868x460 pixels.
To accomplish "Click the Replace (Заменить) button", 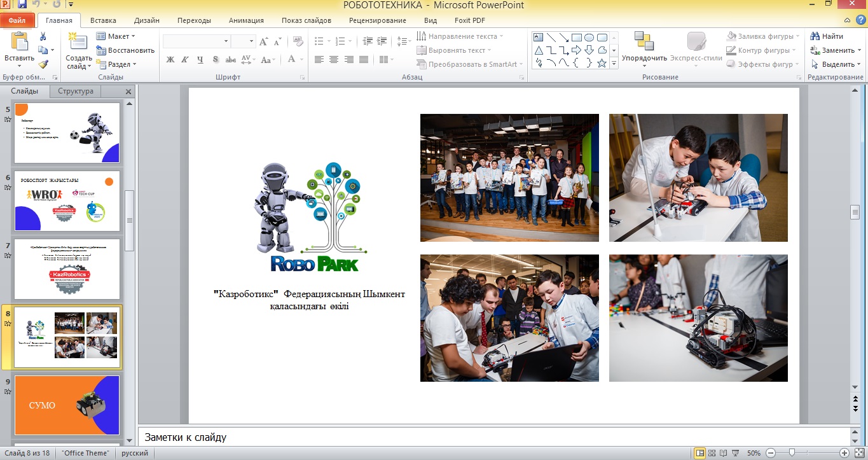I will (836, 50).
